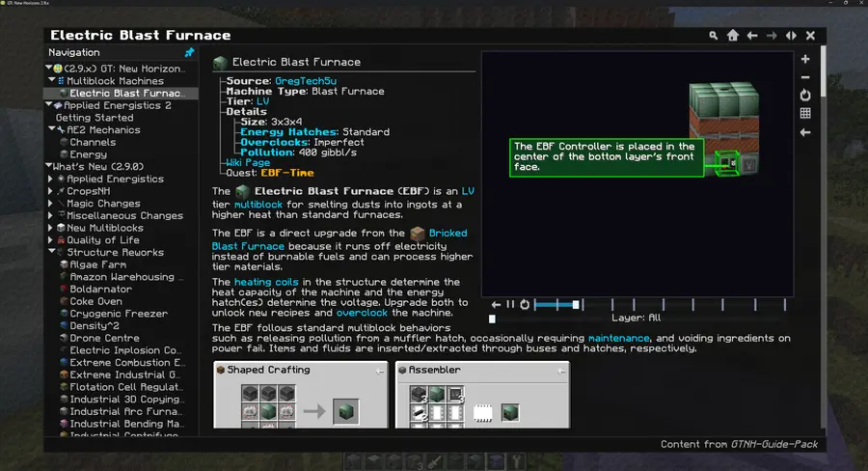868x471 pixels.
Task: Jump to the last timeline tick marker
Action: 784,305
